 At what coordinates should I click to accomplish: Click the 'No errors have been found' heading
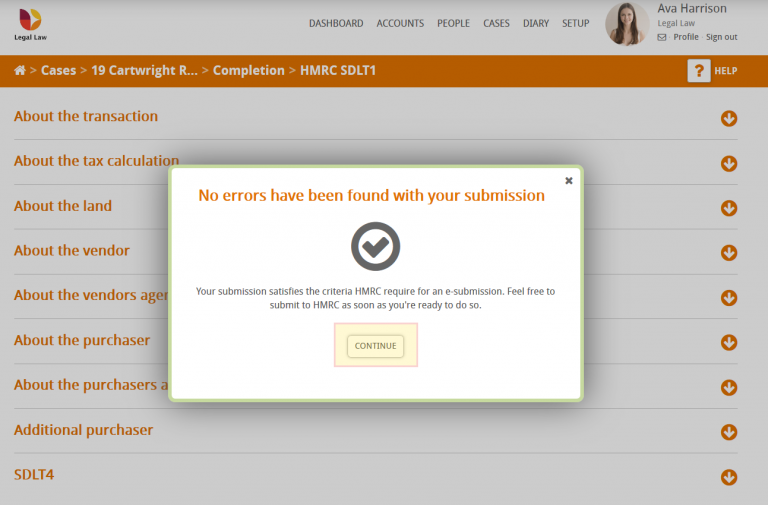371,195
